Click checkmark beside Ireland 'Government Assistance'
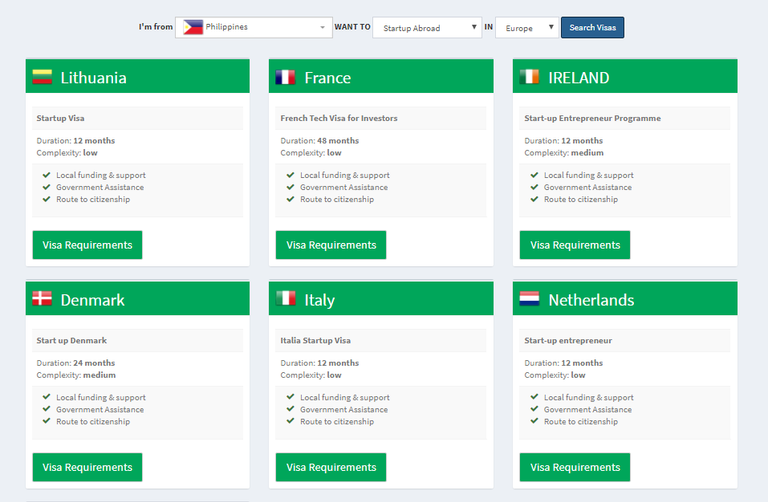The width and height of the screenshot is (768, 502). coord(534,187)
